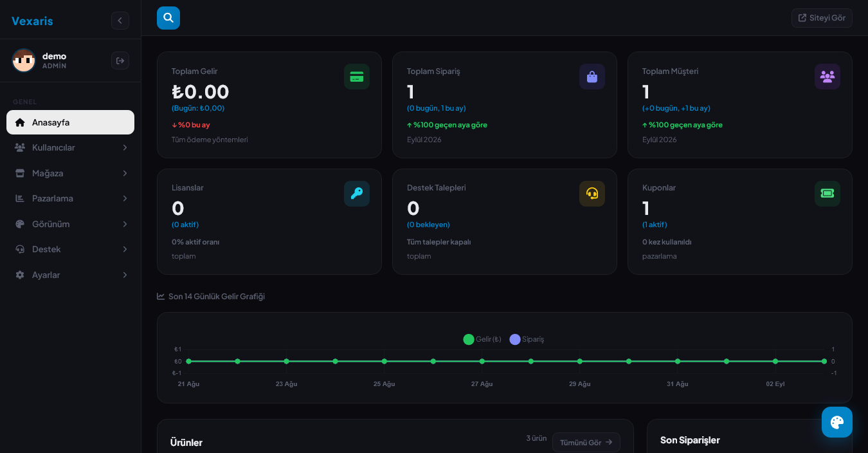
Task: Expand the Ayarlar menu chevron
Action: pyautogui.click(x=125, y=275)
